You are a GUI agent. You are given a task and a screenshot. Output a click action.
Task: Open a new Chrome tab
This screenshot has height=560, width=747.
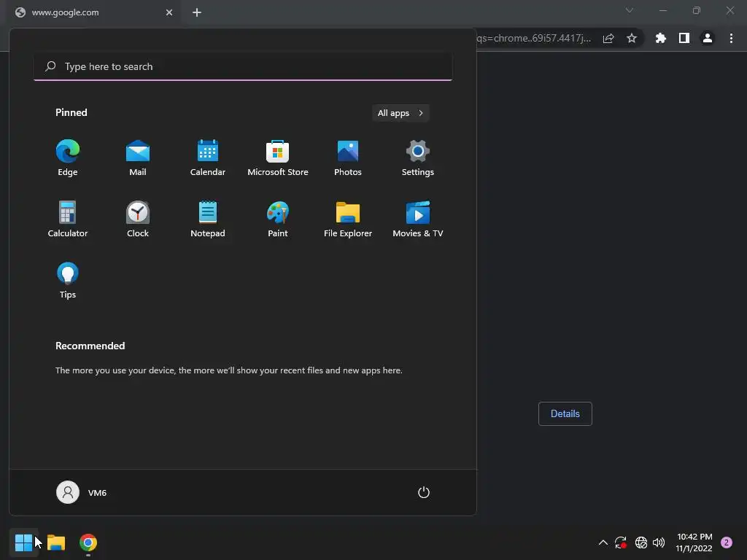(x=197, y=12)
